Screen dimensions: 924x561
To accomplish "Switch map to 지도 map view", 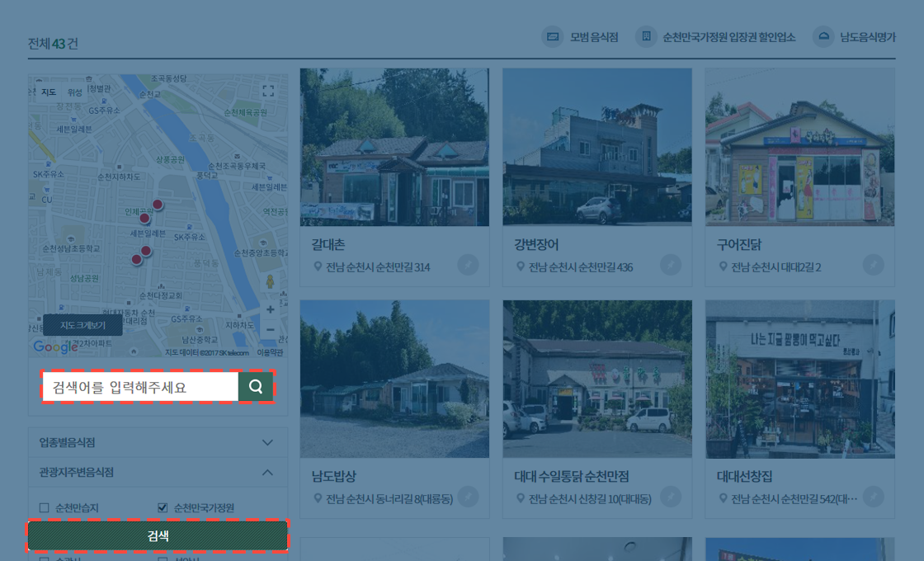I will pyautogui.click(x=49, y=92).
